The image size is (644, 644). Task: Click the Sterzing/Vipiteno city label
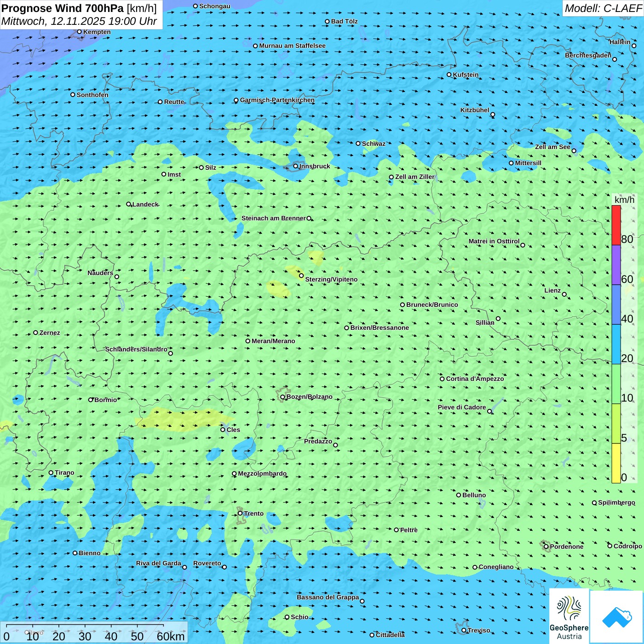pos(331,279)
